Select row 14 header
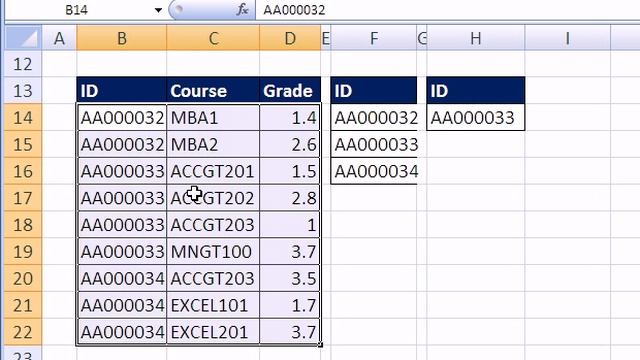The image size is (640, 360). (x=23, y=117)
